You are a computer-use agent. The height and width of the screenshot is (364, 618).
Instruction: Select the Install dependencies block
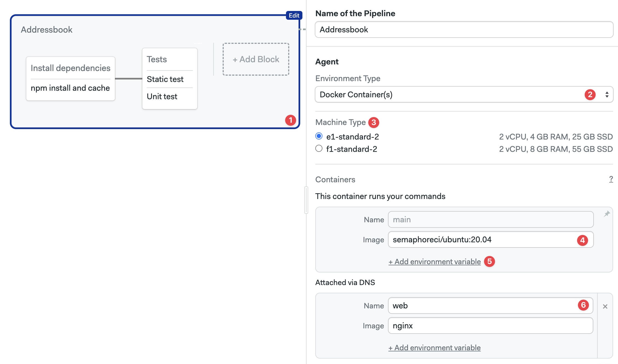70,68
